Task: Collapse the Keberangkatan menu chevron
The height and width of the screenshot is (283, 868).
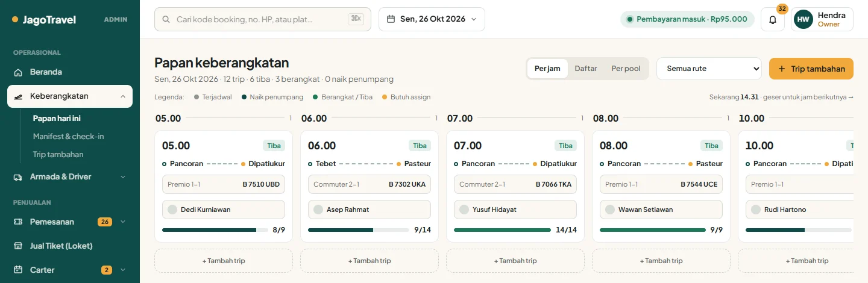Action: [123, 96]
